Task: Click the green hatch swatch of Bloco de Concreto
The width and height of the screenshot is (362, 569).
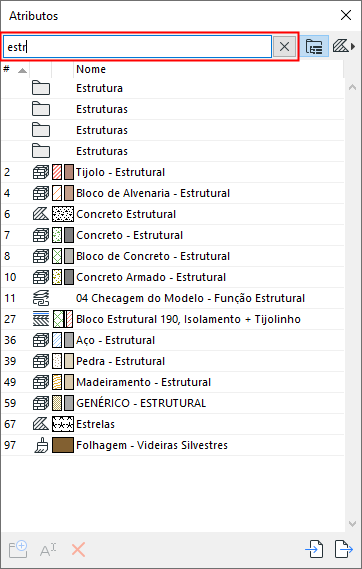Action: tap(57, 256)
